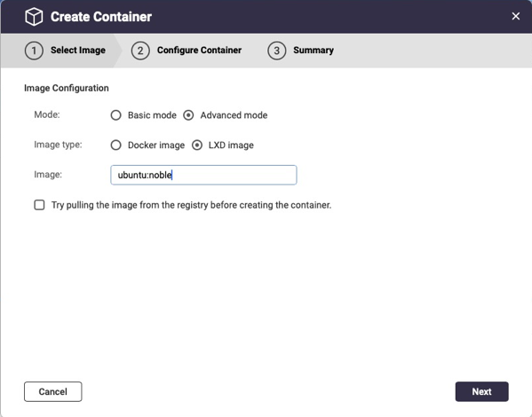Click the container cube icon in header
532x417 pixels.
pyautogui.click(x=34, y=17)
